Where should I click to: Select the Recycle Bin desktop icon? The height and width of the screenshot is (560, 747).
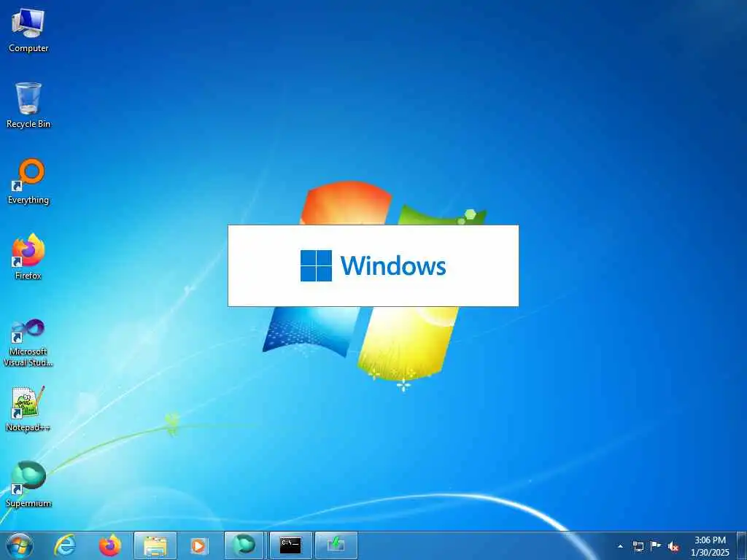[28, 105]
